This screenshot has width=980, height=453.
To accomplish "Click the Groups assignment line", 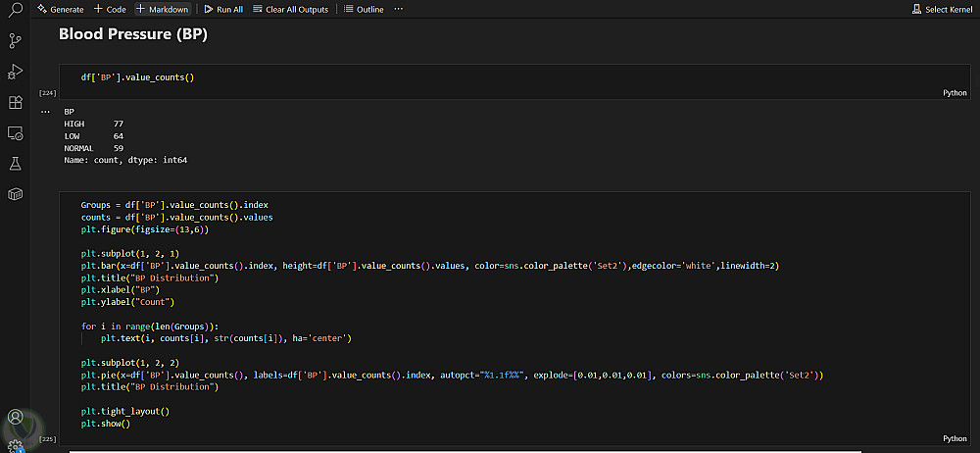I will point(174,205).
